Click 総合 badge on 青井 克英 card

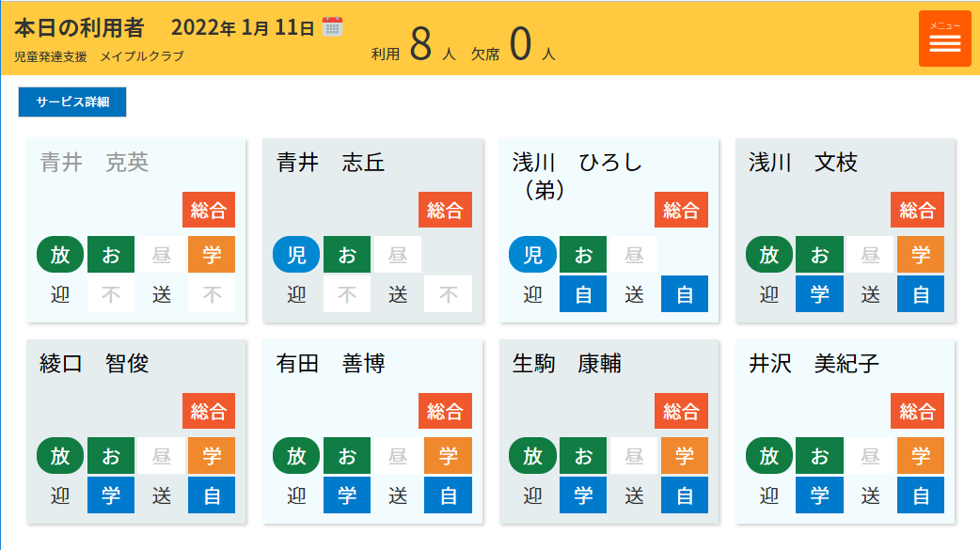point(209,210)
